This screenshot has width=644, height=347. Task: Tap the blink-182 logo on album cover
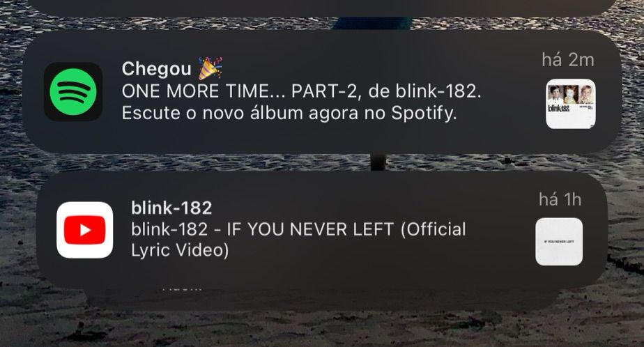[558, 109]
